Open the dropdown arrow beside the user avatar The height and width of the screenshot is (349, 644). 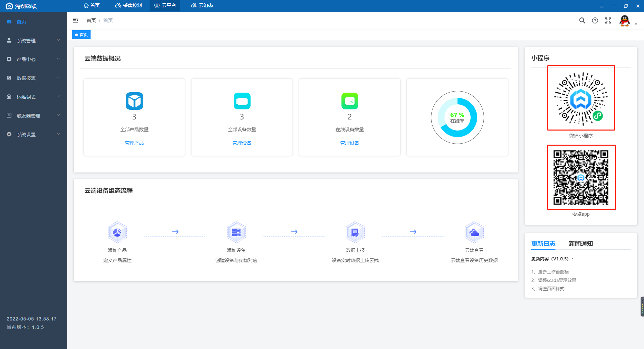click(x=636, y=24)
